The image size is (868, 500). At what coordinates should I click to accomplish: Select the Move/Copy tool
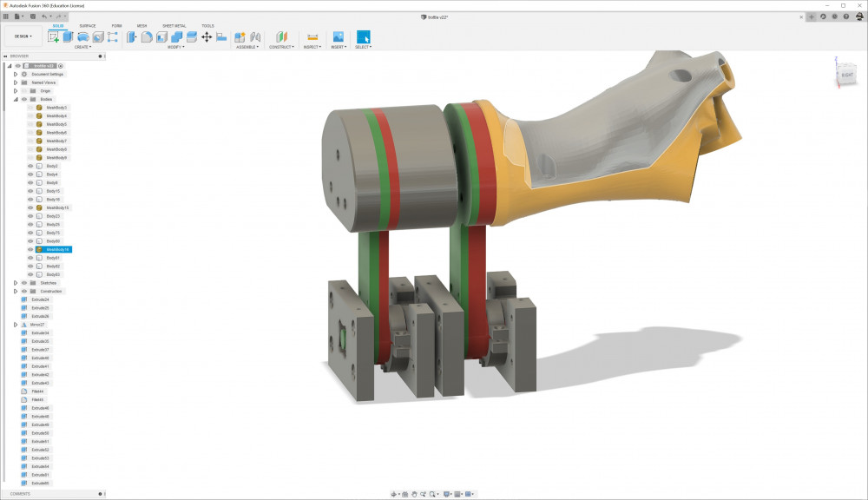207,36
